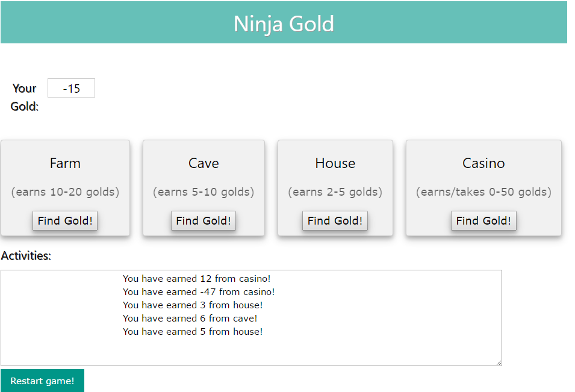
Task: Click Find Gold! button under Farm
Action: [x=65, y=221]
